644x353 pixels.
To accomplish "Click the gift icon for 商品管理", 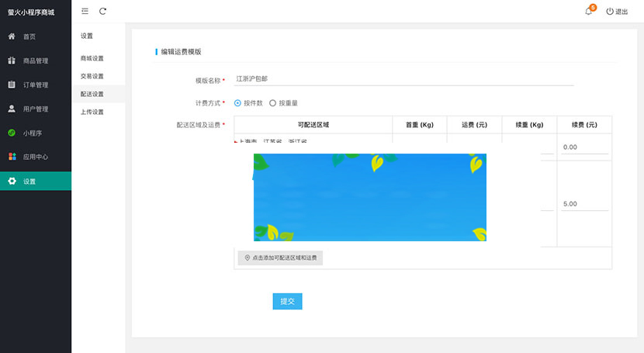I will coord(12,61).
